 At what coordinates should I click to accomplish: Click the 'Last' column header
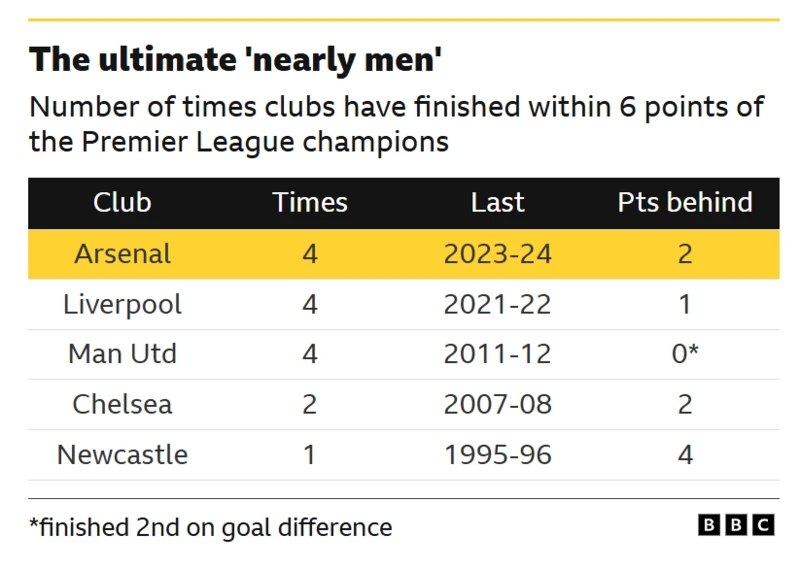[497, 203]
